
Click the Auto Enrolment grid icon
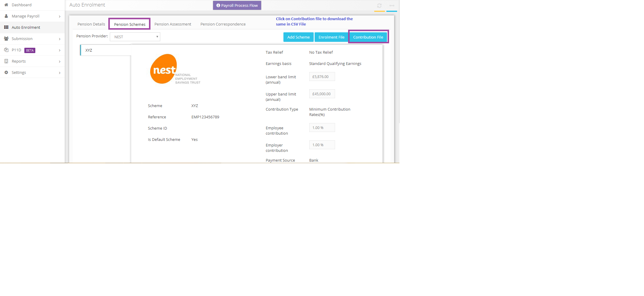[x=6, y=27]
